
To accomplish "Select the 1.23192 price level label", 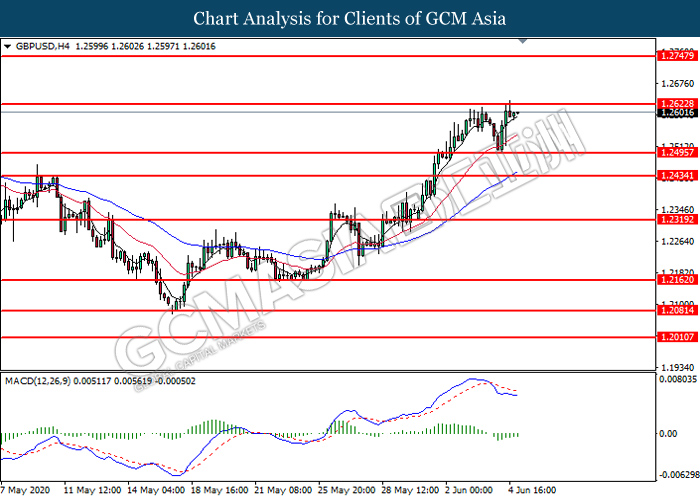I will tap(677, 219).
